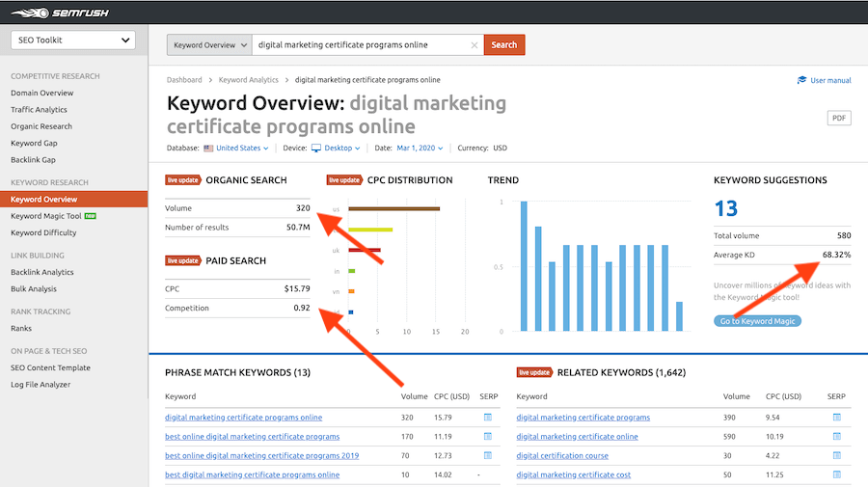Open Keyword Magic Tool
The width and height of the screenshot is (868, 487).
[x=46, y=216]
